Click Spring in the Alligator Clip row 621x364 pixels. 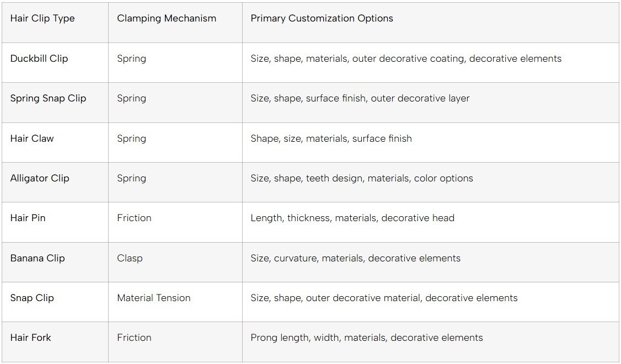pos(131,178)
